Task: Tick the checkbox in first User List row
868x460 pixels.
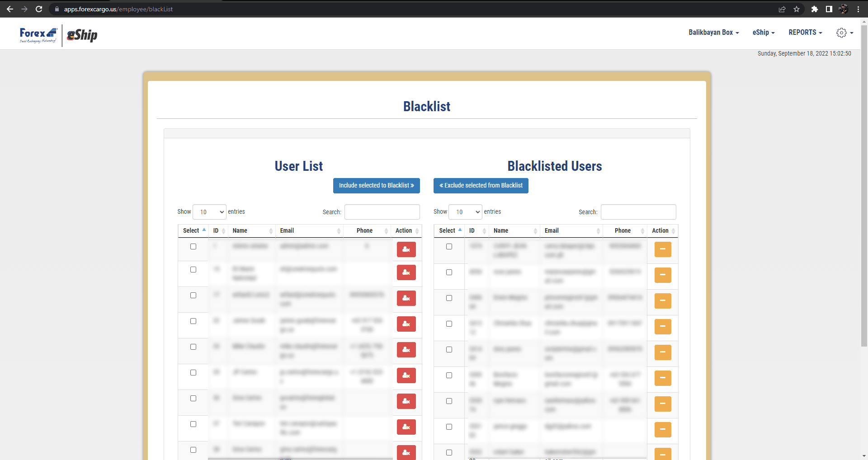Action: pos(193,247)
